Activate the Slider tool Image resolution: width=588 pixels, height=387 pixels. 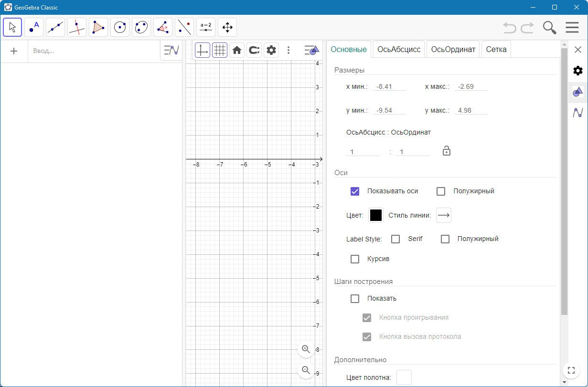206,28
